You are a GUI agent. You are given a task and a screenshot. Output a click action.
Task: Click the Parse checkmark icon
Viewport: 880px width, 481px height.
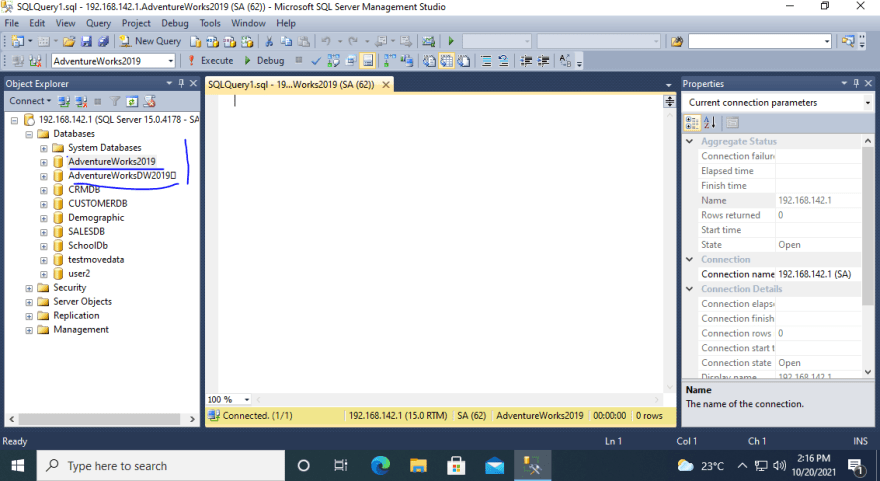click(316, 61)
